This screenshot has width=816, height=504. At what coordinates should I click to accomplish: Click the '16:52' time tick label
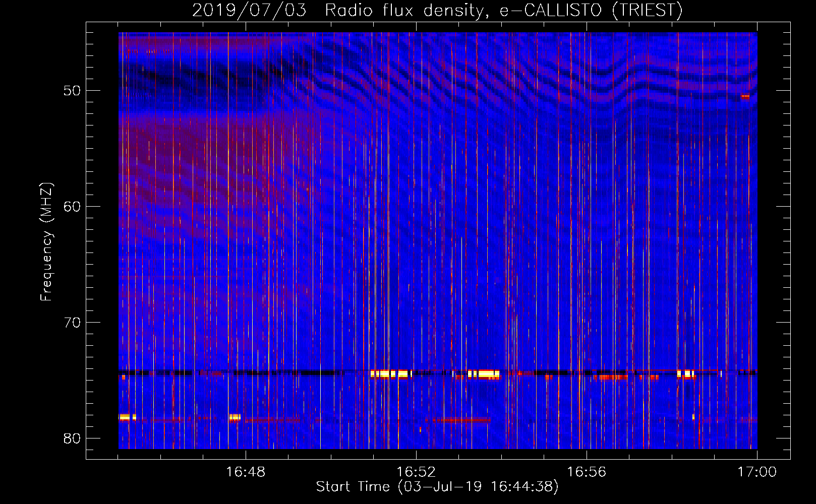point(416,472)
